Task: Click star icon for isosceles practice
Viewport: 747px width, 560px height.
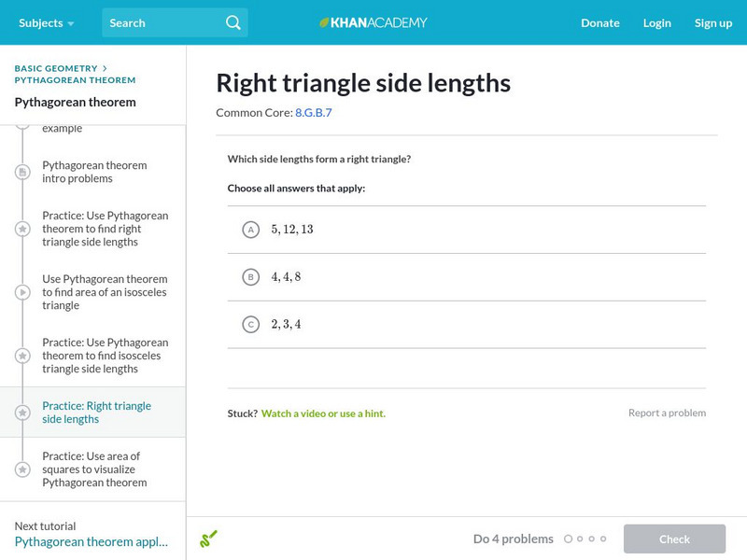Action: (x=22, y=356)
